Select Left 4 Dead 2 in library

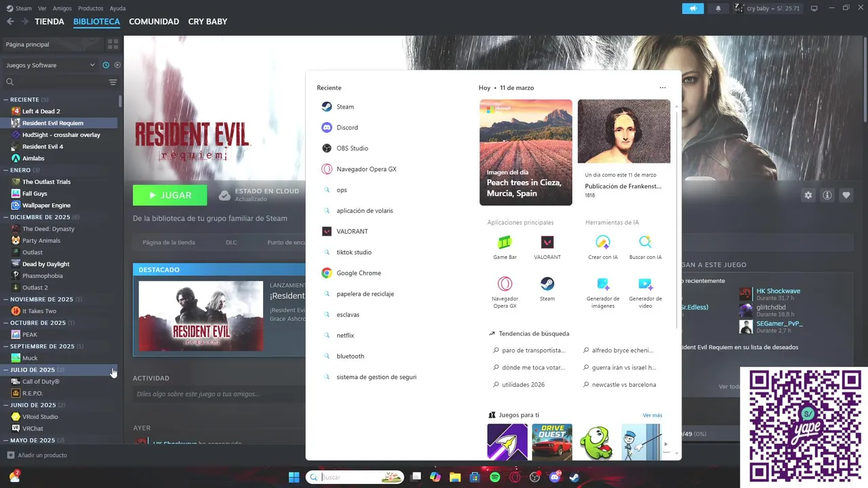point(41,111)
